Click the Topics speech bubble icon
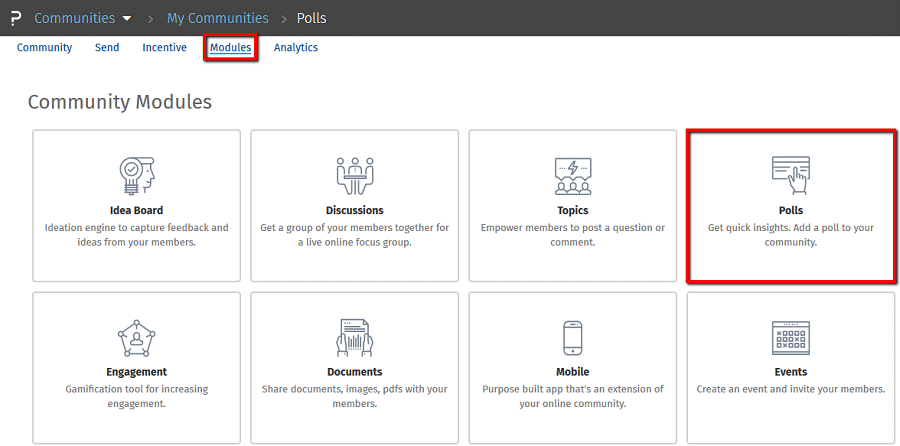The image size is (900, 446). pyautogui.click(x=573, y=176)
